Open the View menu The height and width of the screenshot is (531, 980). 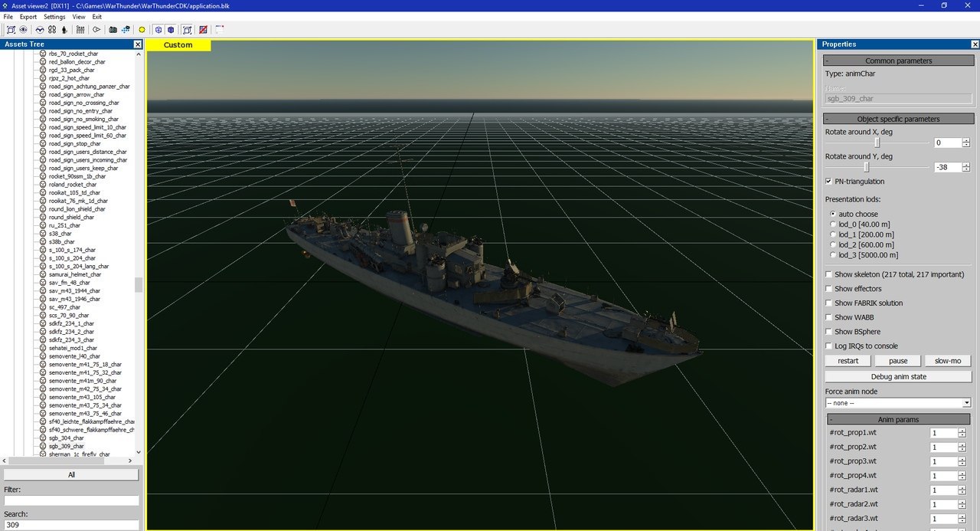click(79, 16)
